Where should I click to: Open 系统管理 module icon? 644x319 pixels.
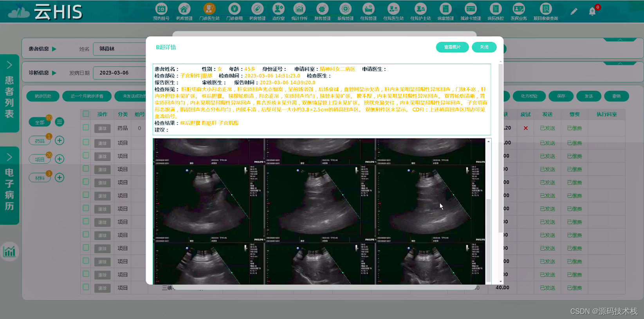click(345, 11)
